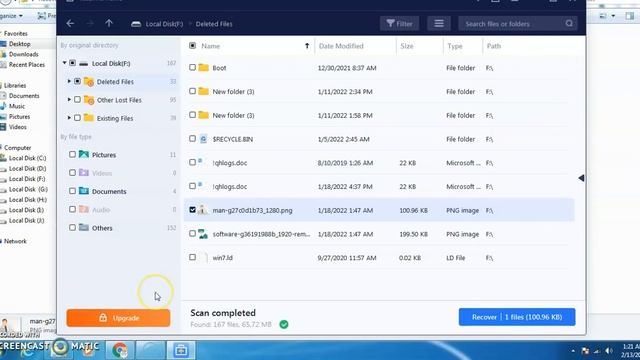Check the Pictures file type checkbox

[72, 154]
